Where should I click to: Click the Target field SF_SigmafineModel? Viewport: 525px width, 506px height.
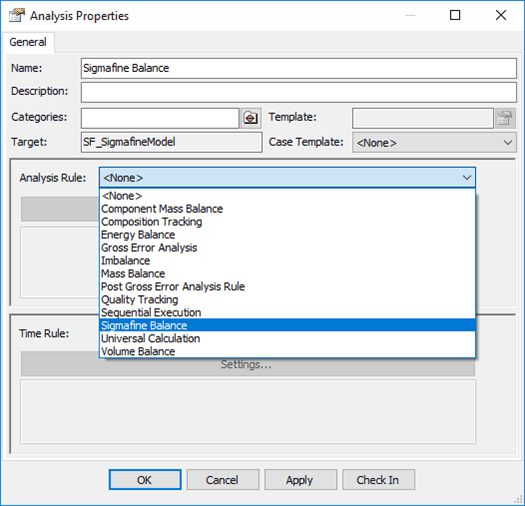click(x=171, y=142)
